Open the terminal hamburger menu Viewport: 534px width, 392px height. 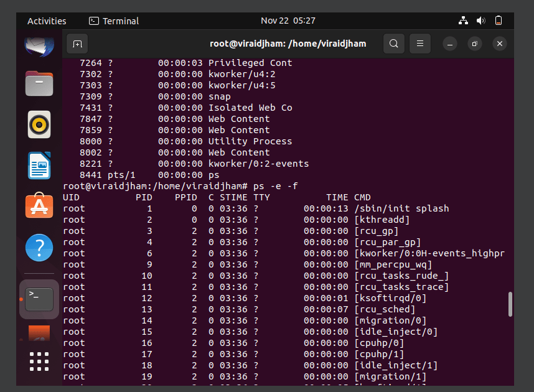coord(420,44)
